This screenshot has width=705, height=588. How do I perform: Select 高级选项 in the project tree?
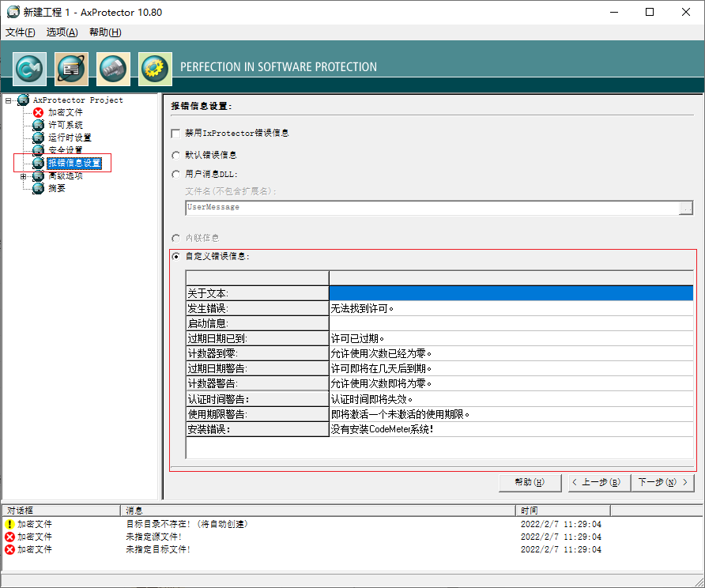[66, 175]
